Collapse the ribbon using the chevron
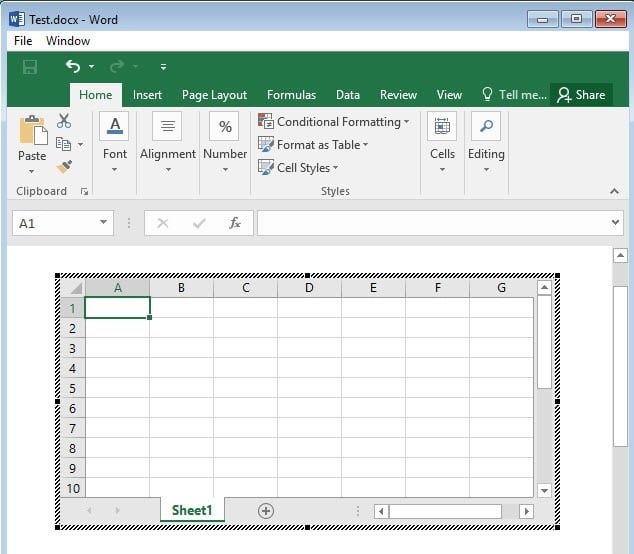The width and height of the screenshot is (634, 554). coord(614,191)
